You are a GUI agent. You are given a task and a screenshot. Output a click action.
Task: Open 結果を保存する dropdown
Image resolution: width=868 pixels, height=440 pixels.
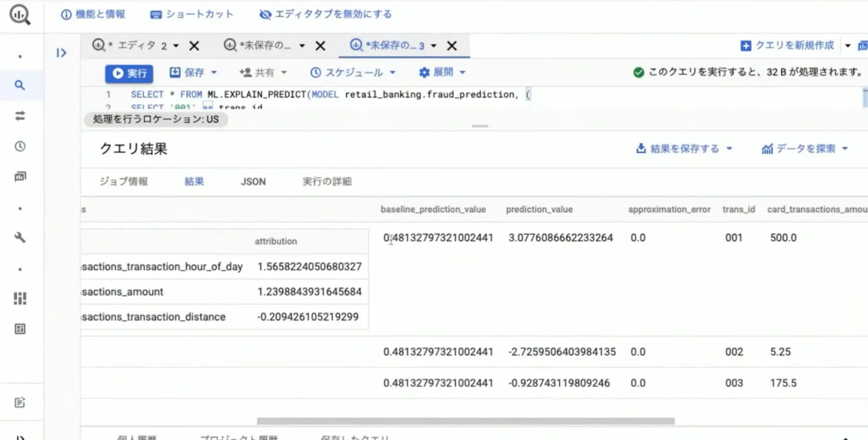pyautogui.click(x=684, y=149)
